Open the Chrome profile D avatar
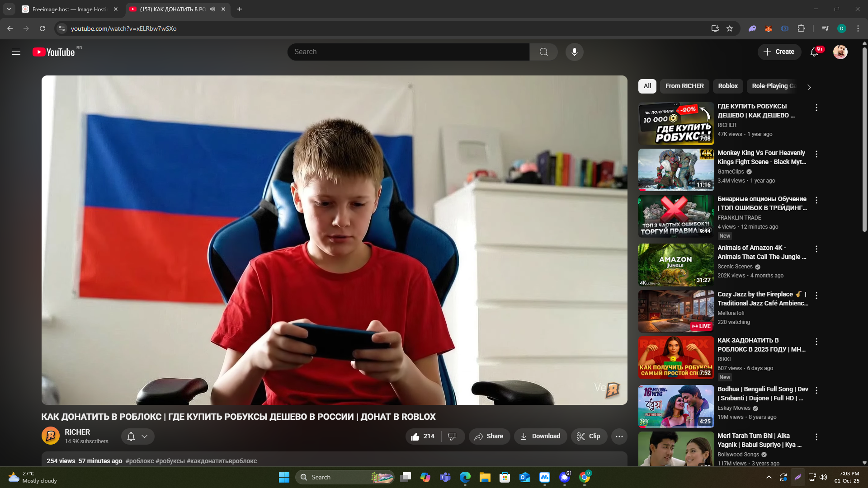 click(842, 28)
